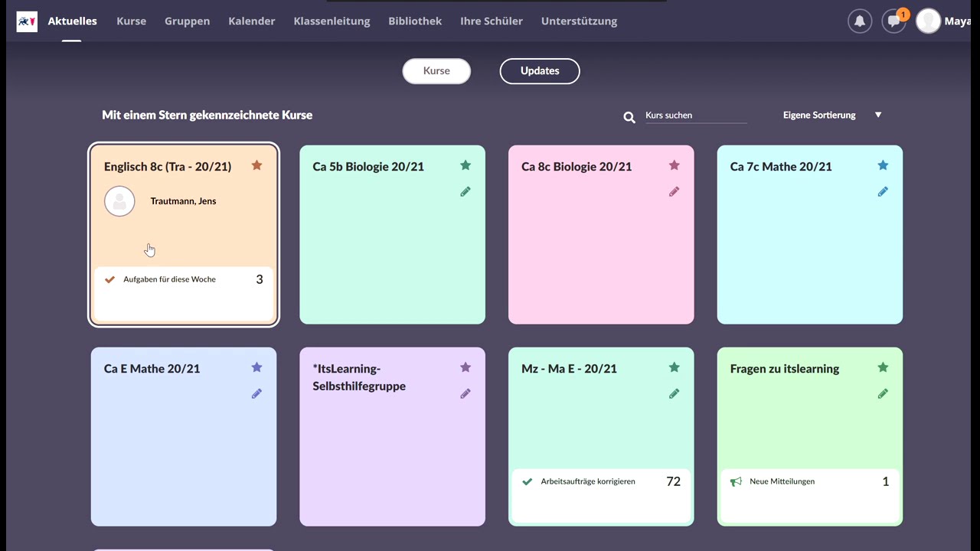Click the count 3 on Englisch 8c card

(x=259, y=279)
